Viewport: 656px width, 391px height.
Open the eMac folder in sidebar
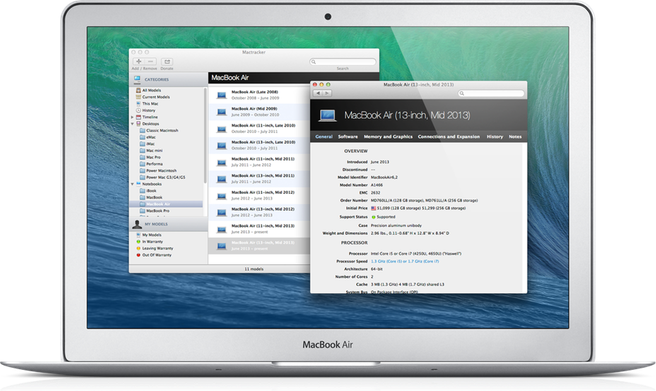coord(148,137)
